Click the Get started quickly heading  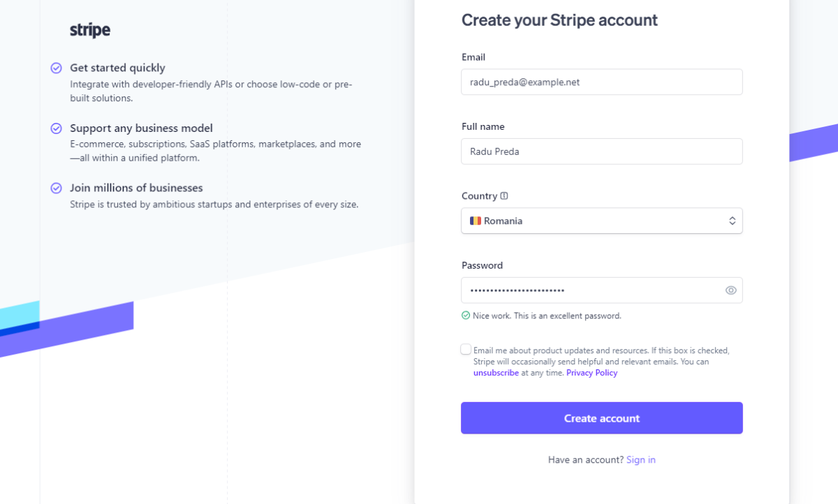(117, 68)
